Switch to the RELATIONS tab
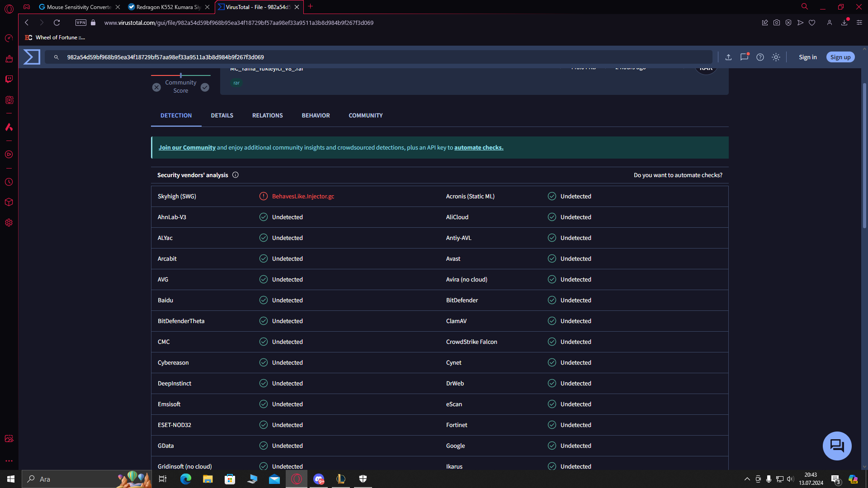Image resolution: width=868 pixels, height=488 pixels. click(x=267, y=116)
